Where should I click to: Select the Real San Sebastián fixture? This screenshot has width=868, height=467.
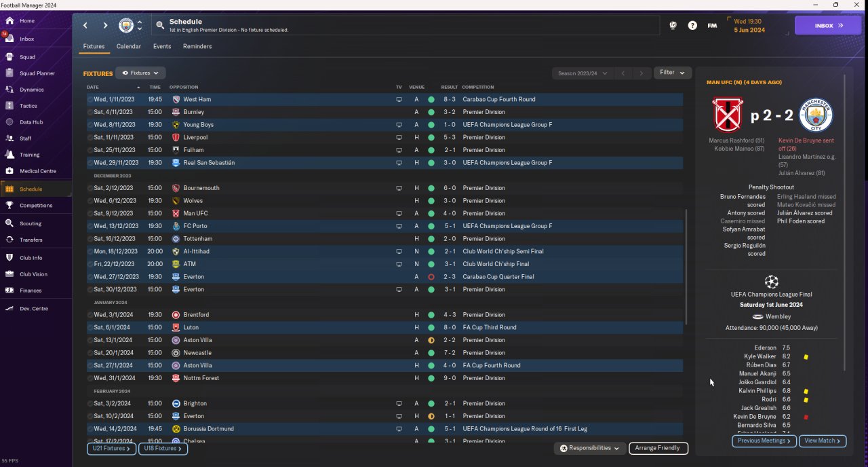[x=384, y=163]
